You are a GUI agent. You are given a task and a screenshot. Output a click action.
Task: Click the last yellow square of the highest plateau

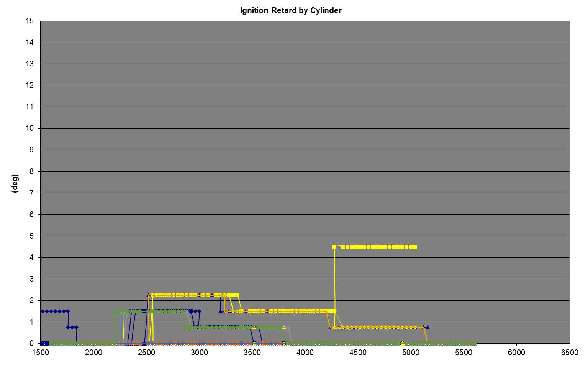[x=415, y=247]
